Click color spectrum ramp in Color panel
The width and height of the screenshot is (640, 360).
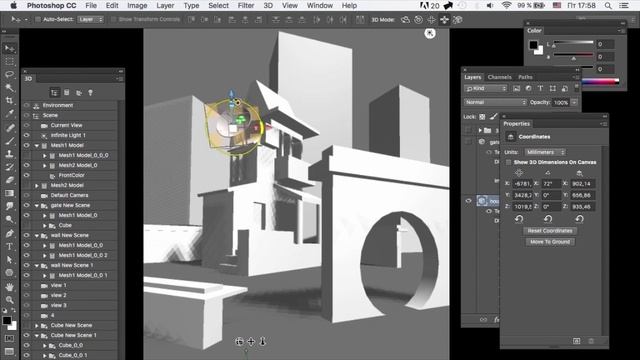[601, 82]
